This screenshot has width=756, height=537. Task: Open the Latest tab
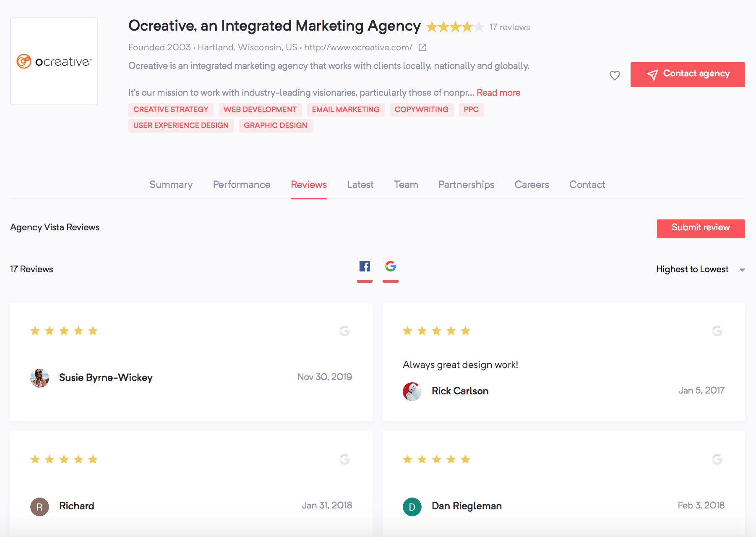[360, 185]
